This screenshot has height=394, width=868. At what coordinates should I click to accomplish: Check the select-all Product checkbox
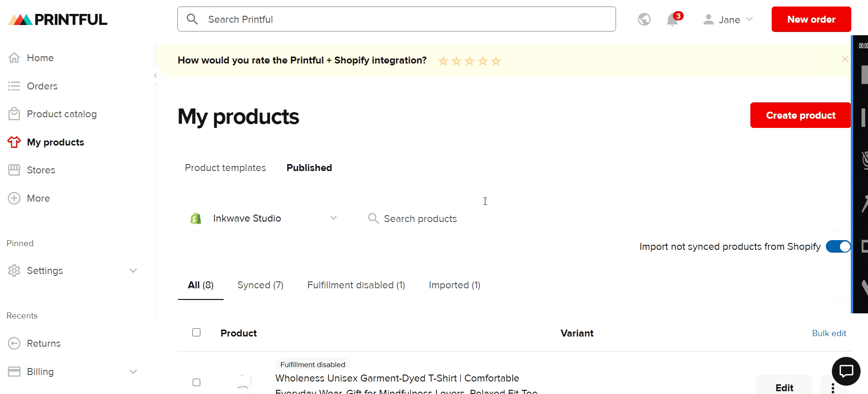pyautogui.click(x=196, y=332)
